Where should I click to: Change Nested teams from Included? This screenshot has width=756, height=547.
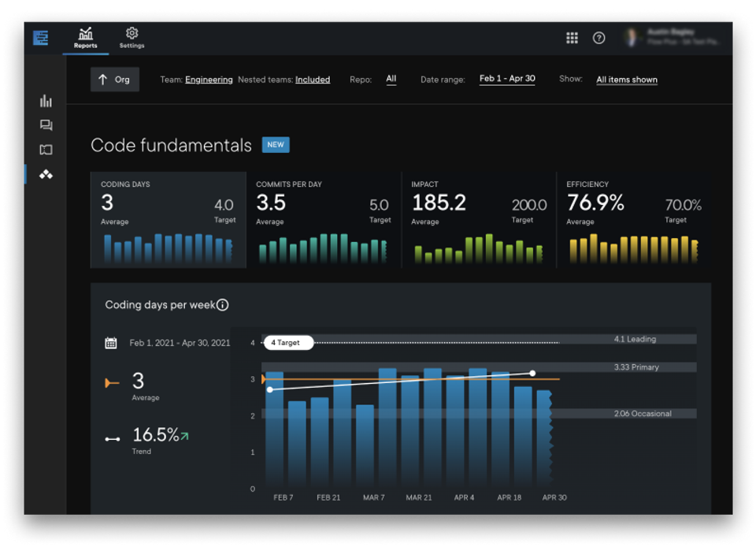313,80
